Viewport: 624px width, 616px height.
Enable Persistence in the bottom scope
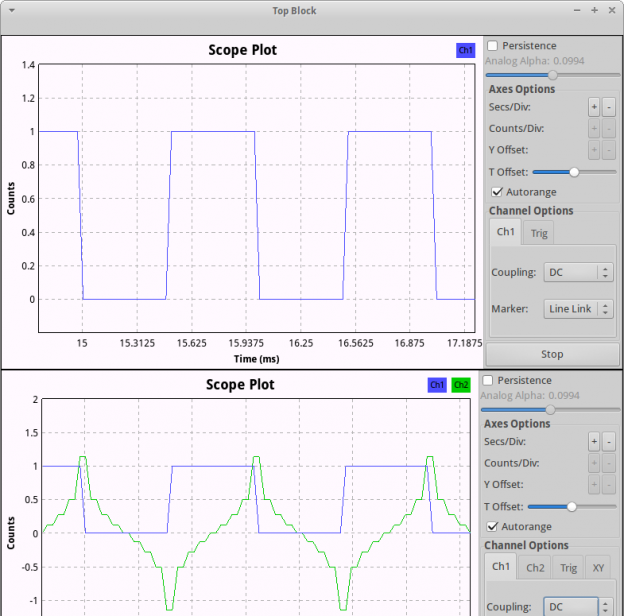489,381
